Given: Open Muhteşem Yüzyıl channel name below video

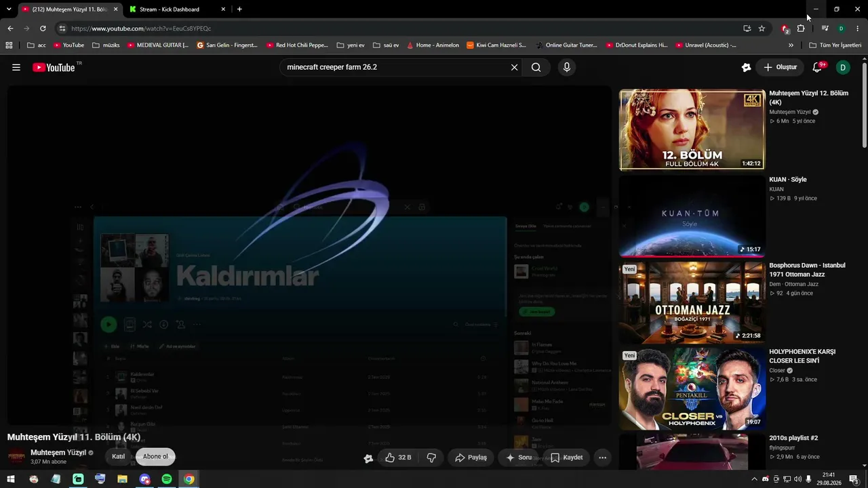Looking at the screenshot, I should pos(58,453).
